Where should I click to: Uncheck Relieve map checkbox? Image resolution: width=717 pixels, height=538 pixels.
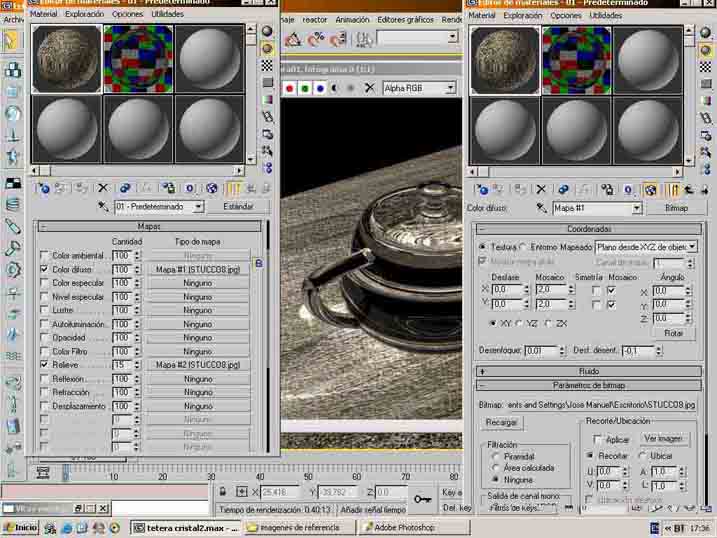pos(44,365)
